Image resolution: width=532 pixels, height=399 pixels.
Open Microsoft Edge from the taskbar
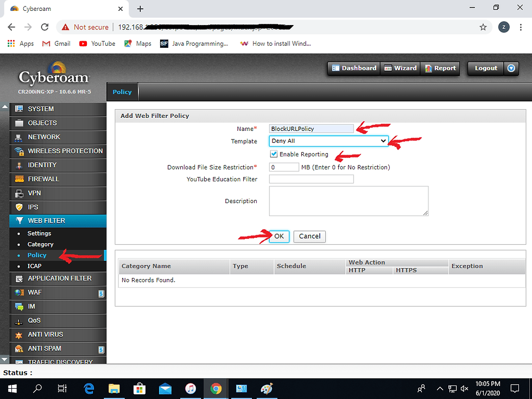(x=89, y=389)
